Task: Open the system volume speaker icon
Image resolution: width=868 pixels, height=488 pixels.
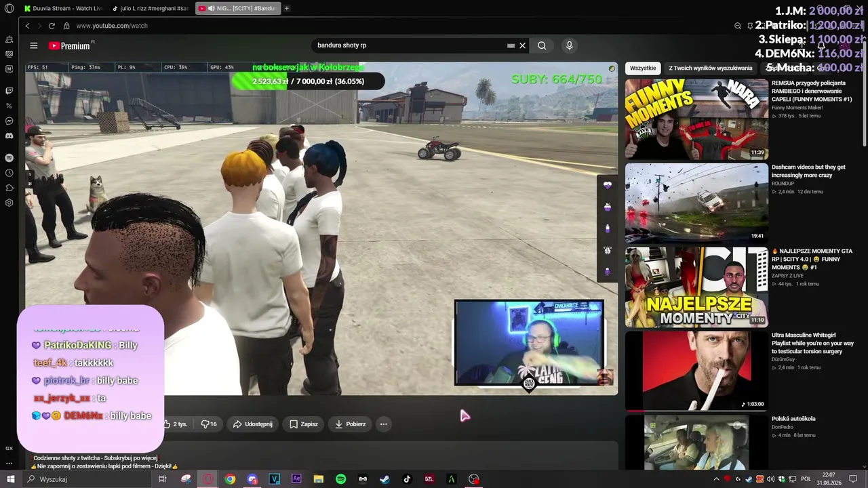Action: (x=770, y=479)
